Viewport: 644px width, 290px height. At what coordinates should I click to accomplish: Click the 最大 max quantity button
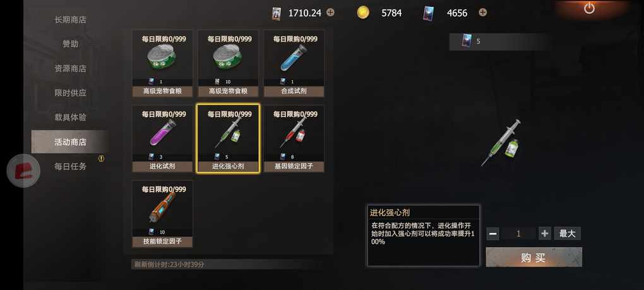click(x=567, y=234)
